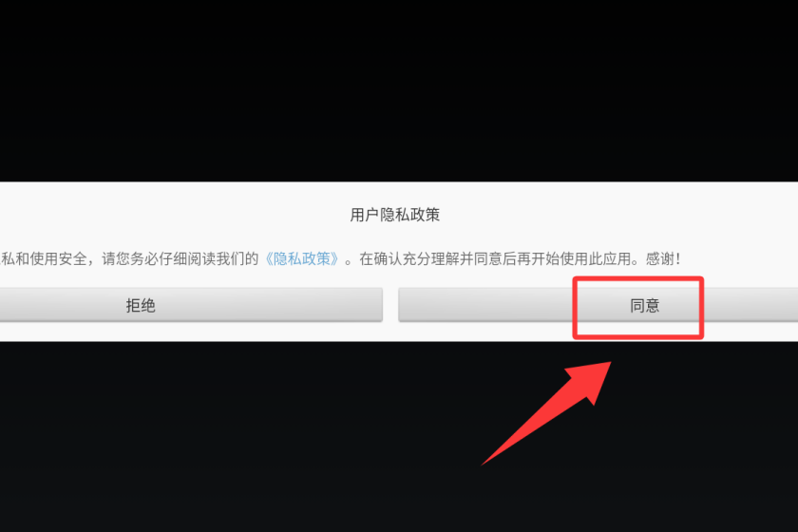Click the white dialog area beside the title

coord(611,215)
